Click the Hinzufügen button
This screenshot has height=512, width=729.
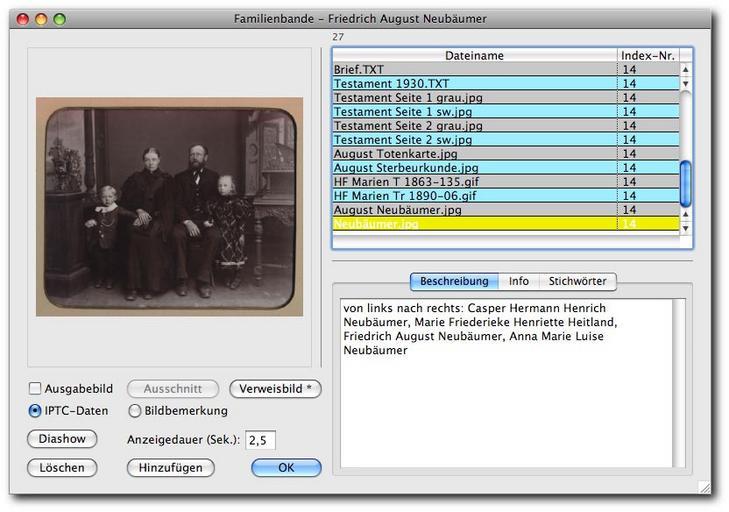(171, 468)
